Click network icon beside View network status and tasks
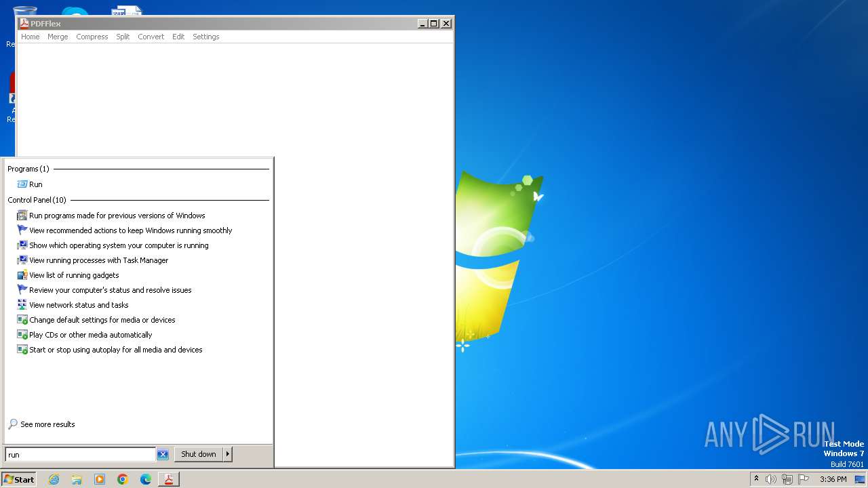868x488 pixels. [22, 305]
